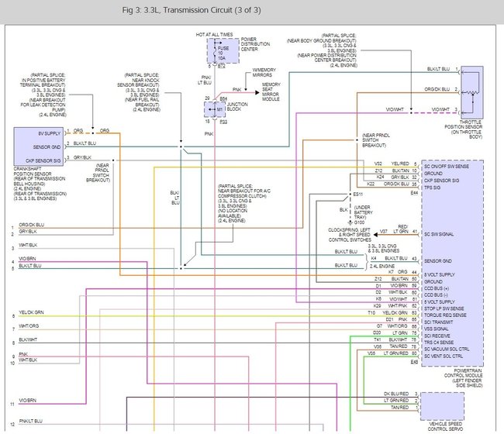Select the JUNCTION BLOCK label

point(237,107)
